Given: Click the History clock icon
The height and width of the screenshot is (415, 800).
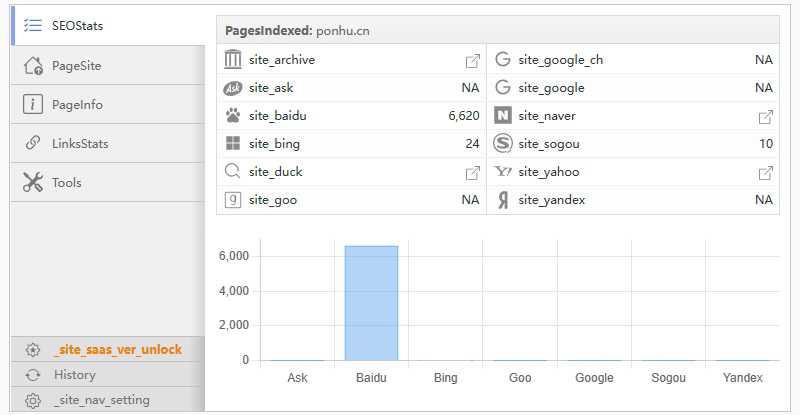Looking at the screenshot, I should [x=33, y=375].
